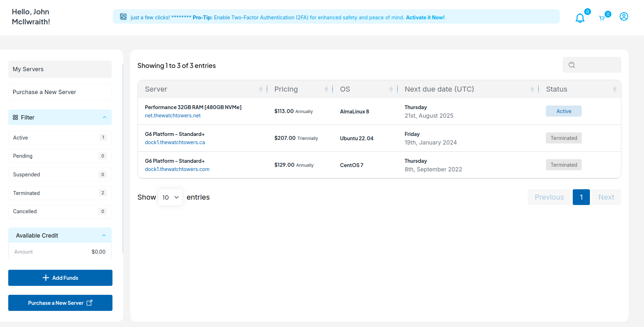Sort table by Server column arrows
644x327 pixels.
pos(261,89)
